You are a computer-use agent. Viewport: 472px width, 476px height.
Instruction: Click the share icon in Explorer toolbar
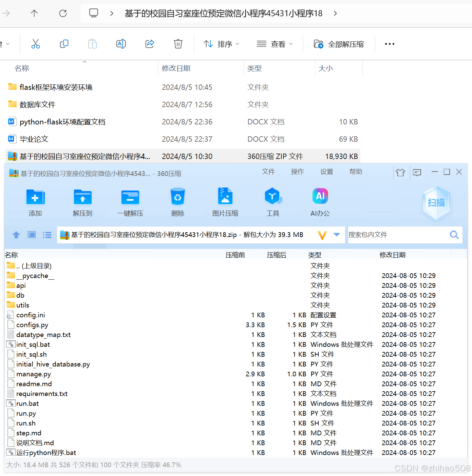click(150, 44)
